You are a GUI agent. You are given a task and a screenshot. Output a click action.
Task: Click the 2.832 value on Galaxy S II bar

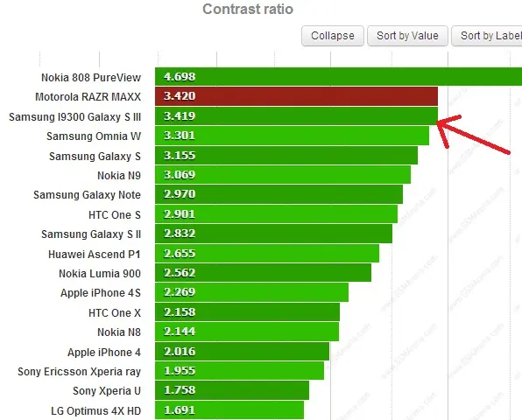coord(180,234)
